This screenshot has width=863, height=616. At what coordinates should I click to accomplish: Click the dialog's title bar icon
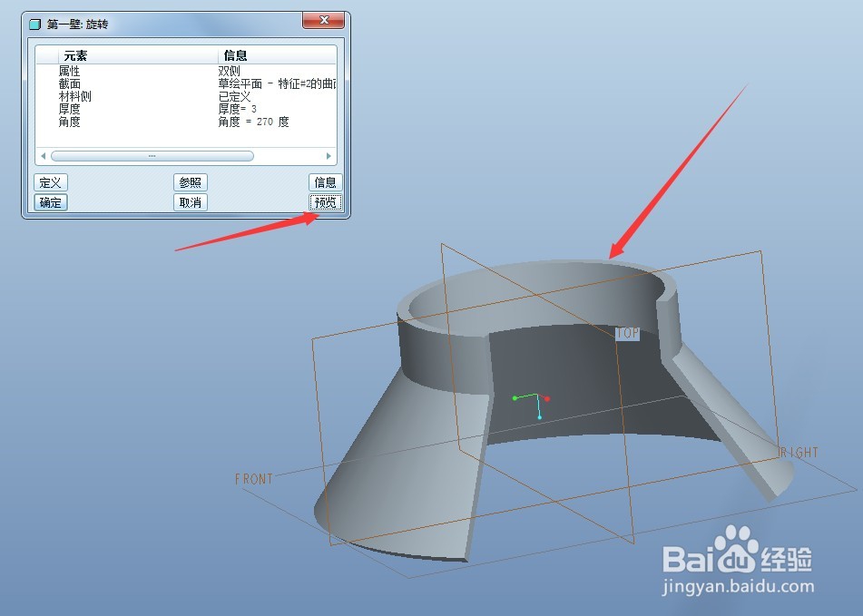tap(35, 24)
